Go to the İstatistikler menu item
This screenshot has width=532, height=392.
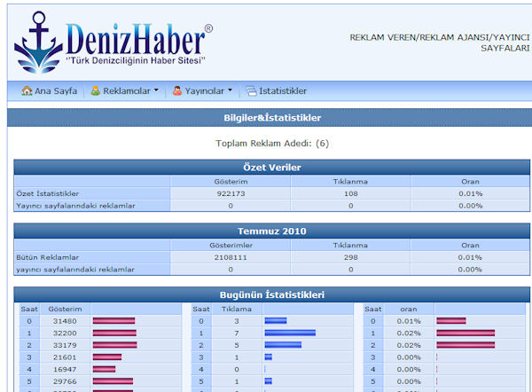(283, 91)
